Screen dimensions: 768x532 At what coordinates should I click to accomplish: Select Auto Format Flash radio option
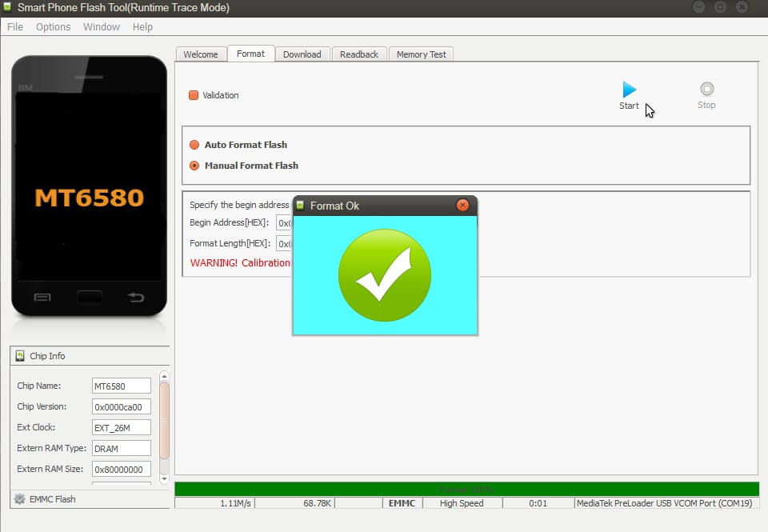coord(194,145)
